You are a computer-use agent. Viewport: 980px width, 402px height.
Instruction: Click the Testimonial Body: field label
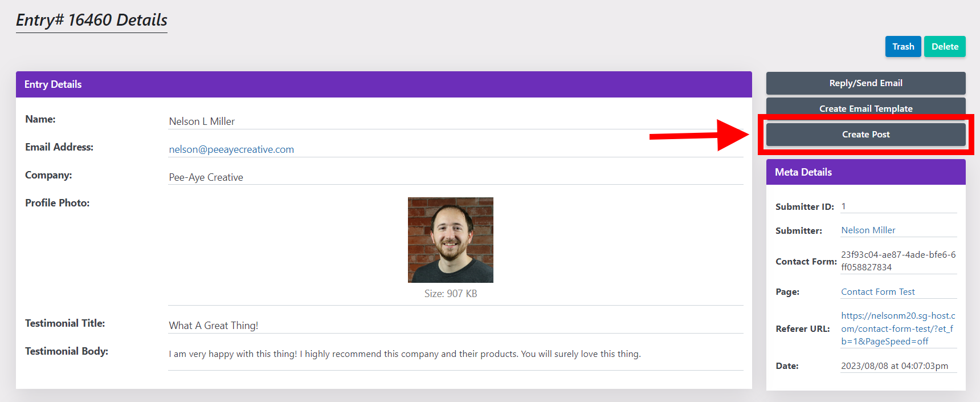coord(67,351)
